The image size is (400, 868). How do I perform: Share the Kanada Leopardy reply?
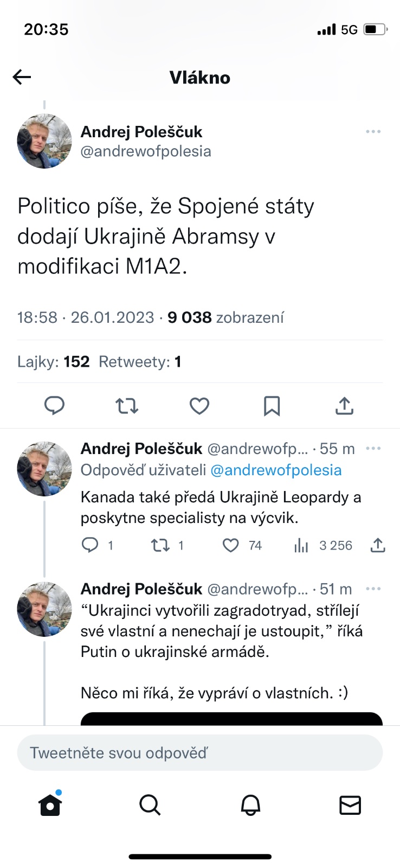(x=378, y=545)
